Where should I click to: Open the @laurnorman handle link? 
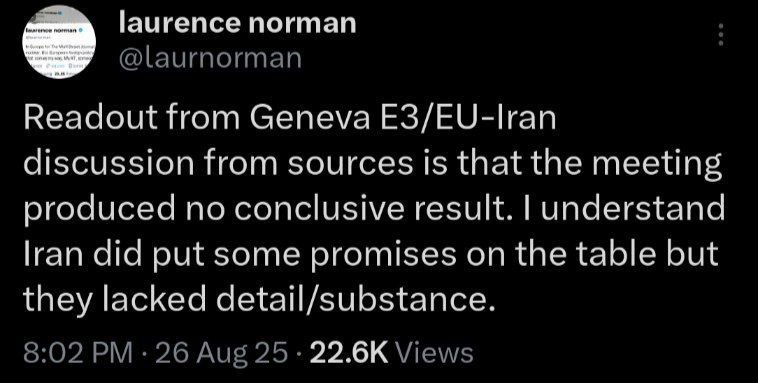pos(210,58)
